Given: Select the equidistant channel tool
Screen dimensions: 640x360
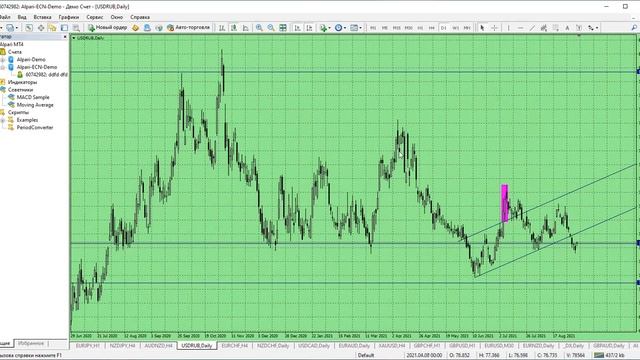Looking at the screenshot, I should click(x=544, y=28).
